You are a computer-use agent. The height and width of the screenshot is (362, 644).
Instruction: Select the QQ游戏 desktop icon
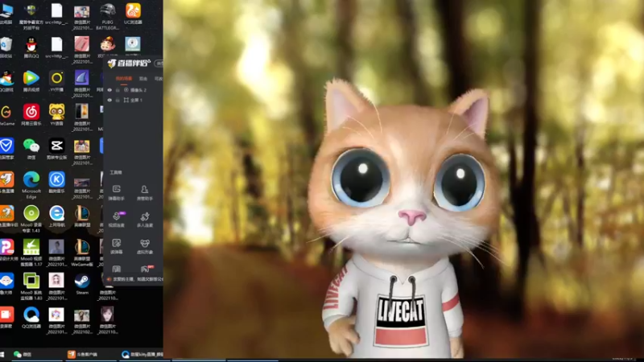coord(6,81)
